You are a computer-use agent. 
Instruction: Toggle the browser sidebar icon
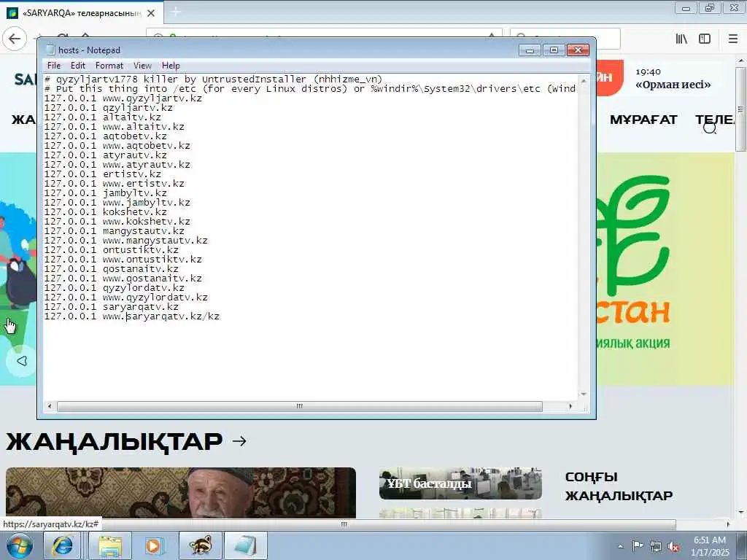point(705,39)
